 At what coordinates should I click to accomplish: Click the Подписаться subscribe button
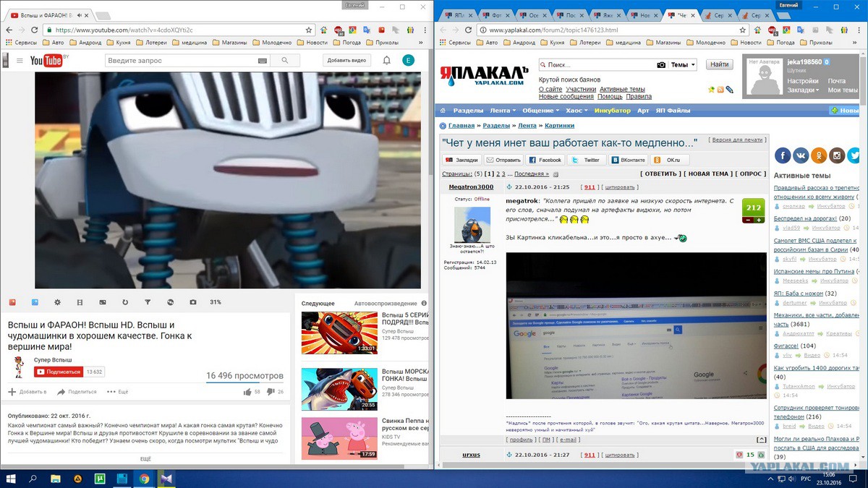(58, 372)
